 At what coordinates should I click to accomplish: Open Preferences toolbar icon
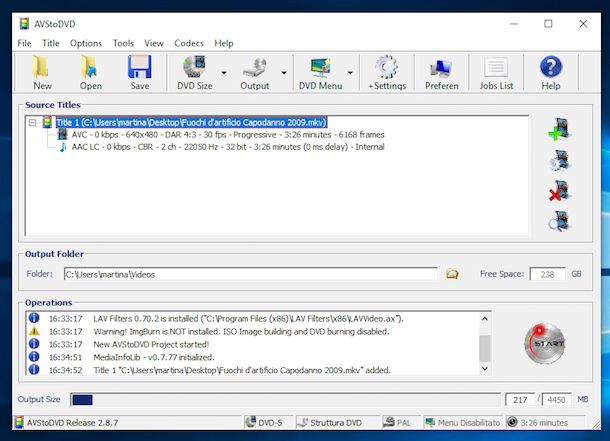pyautogui.click(x=442, y=68)
